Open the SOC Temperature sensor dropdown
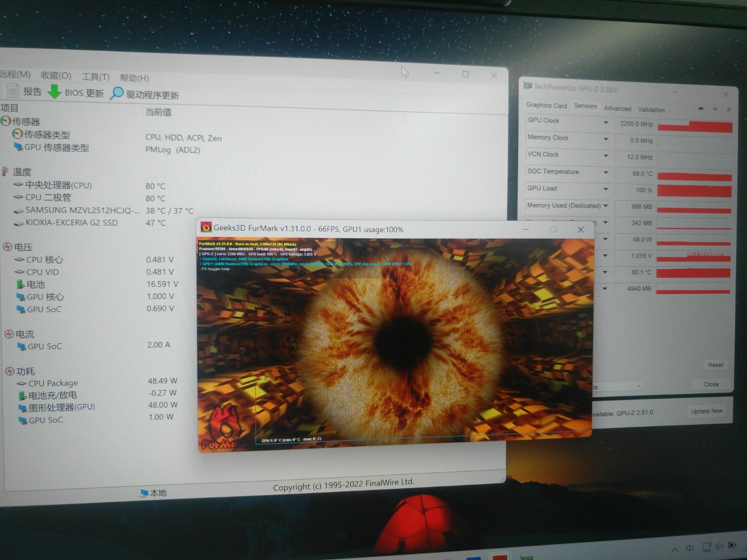 (606, 173)
